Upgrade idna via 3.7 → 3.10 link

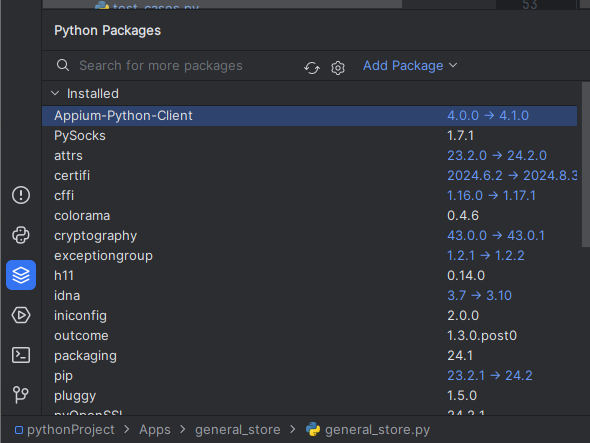coord(479,295)
